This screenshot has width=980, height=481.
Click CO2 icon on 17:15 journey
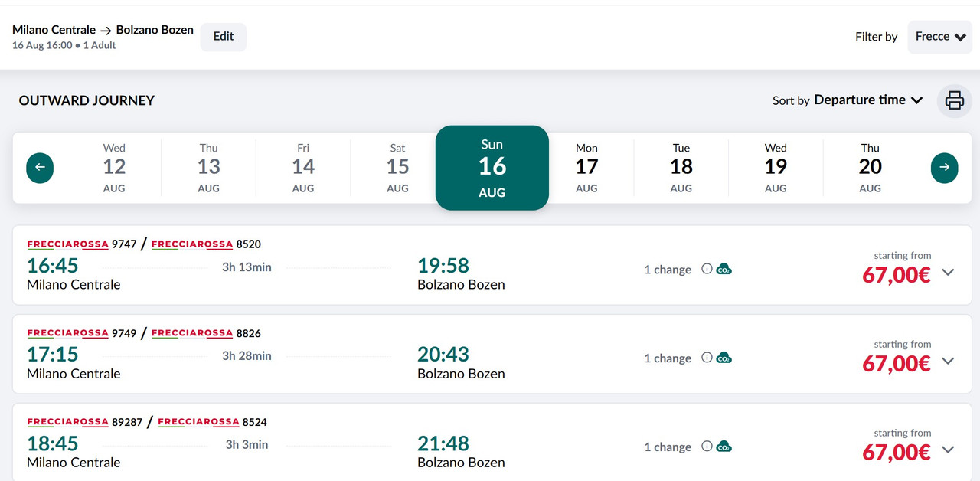tap(724, 358)
